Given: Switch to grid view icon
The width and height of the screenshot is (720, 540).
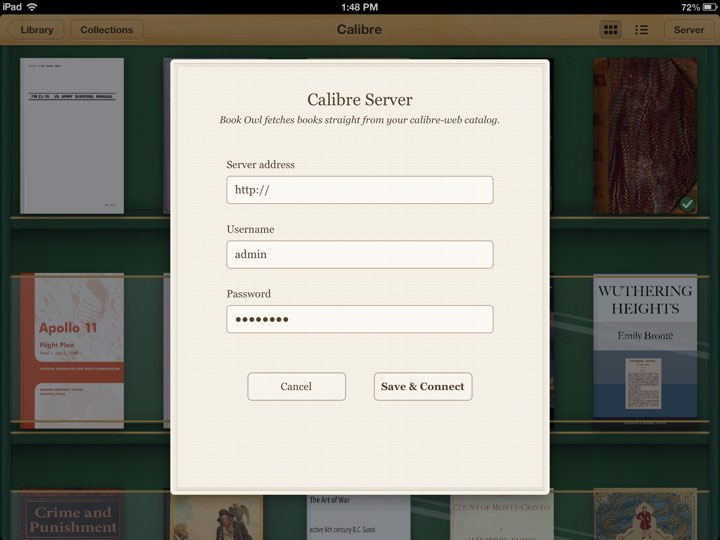Looking at the screenshot, I should (610, 30).
